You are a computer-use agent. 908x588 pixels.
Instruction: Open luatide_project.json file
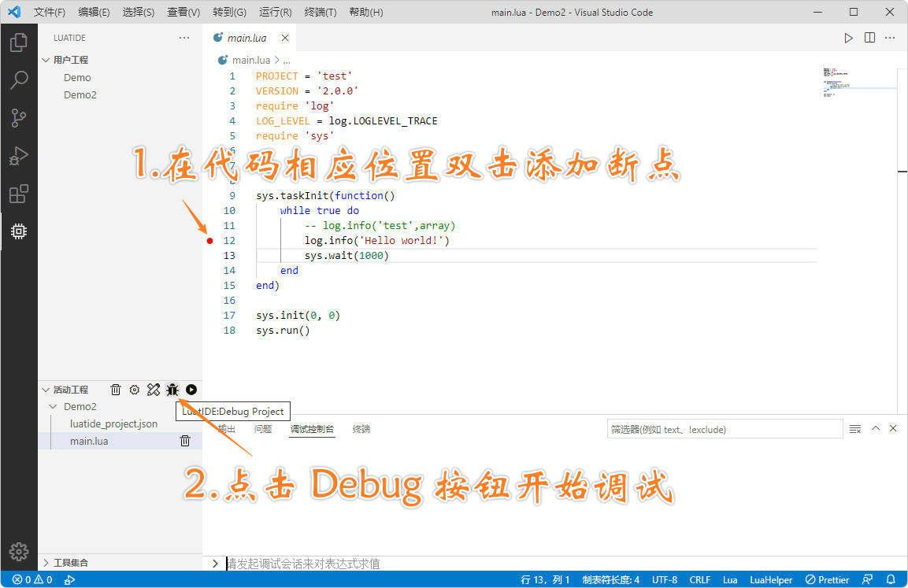coord(113,423)
